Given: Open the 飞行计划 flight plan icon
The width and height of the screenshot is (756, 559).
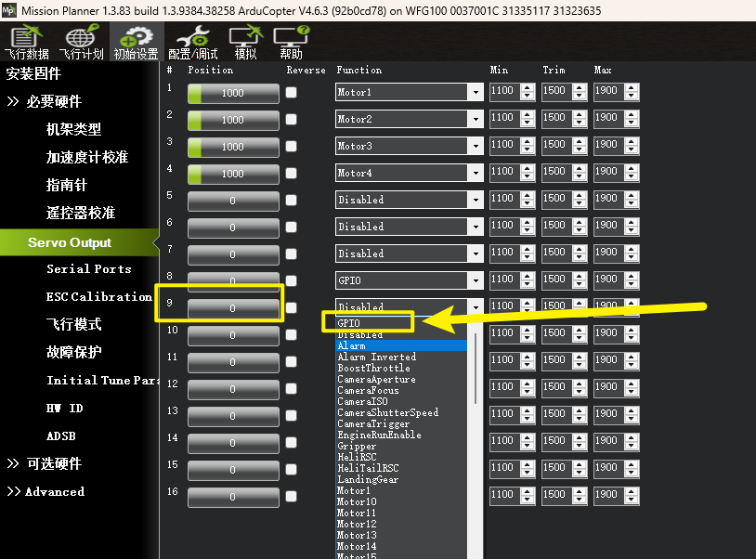Looking at the screenshot, I should tap(81, 43).
